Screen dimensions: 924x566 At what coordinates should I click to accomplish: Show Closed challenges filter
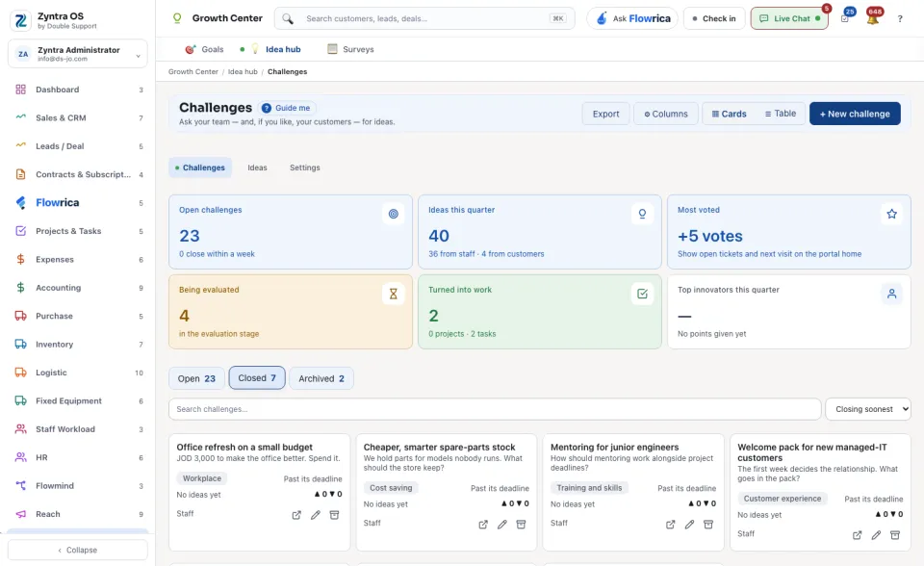(x=257, y=378)
